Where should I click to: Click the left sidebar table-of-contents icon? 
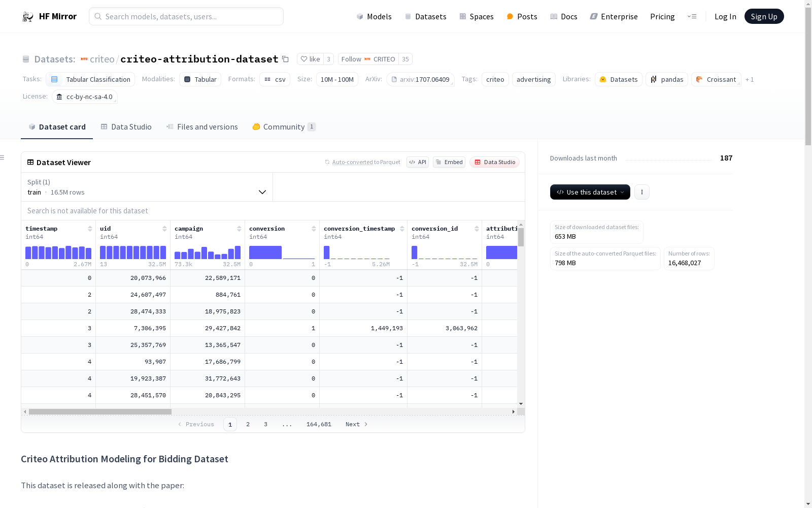[x=2, y=157]
